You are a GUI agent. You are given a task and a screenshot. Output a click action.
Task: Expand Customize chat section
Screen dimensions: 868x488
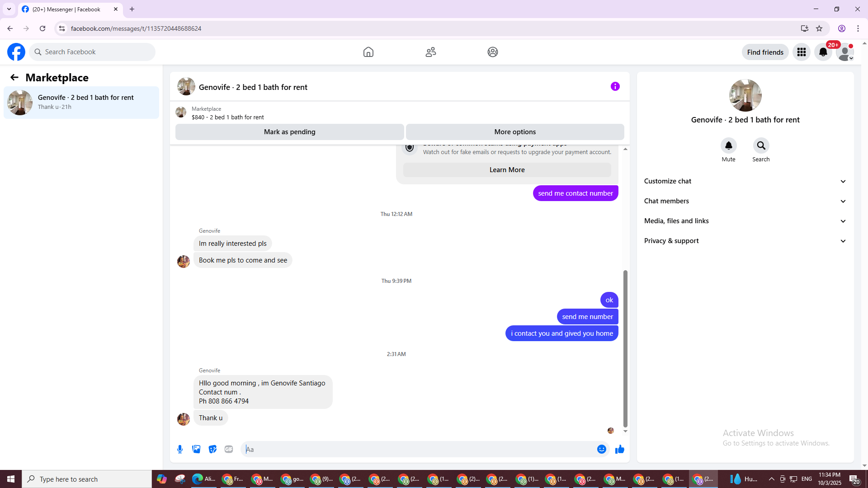(x=745, y=181)
